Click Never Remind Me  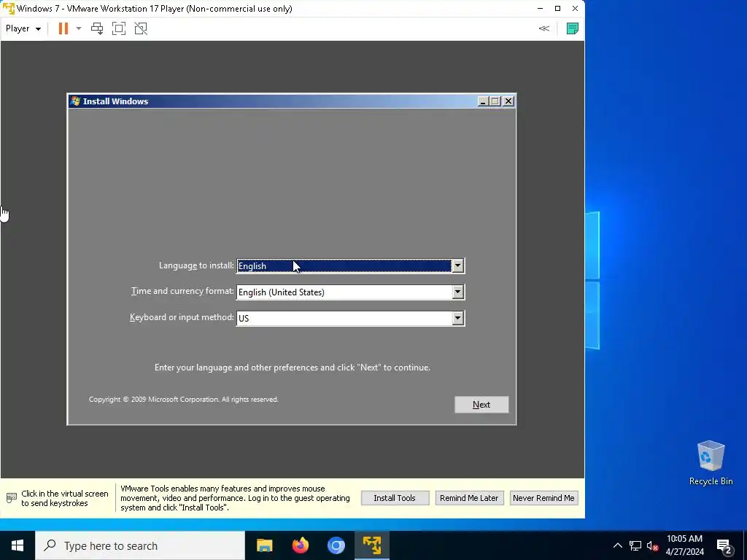pyautogui.click(x=543, y=498)
